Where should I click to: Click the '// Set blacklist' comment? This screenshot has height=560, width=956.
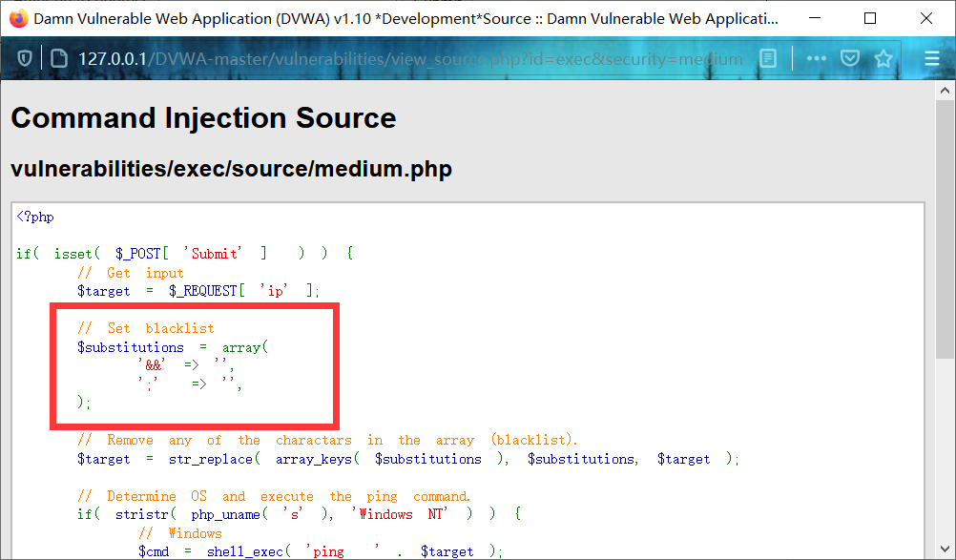146,328
